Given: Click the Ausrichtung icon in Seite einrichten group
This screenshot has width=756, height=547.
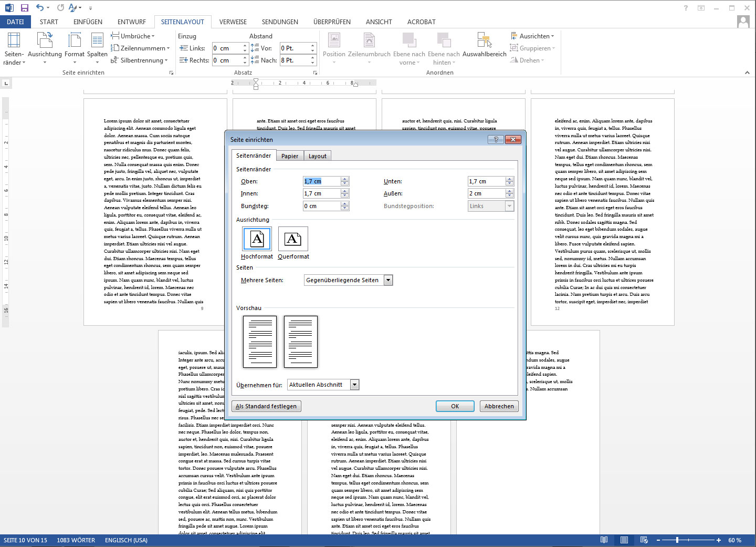Looking at the screenshot, I should tap(44, 47).
